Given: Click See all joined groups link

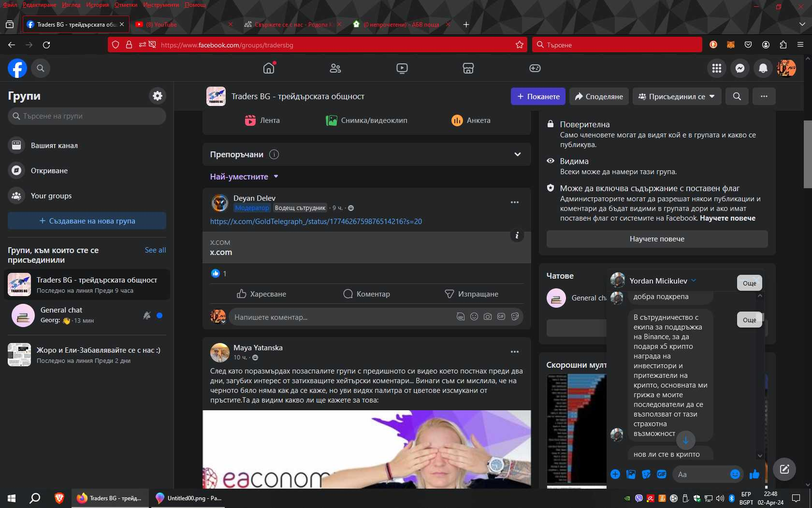Looking at the screenshot, I should point(155,250).
